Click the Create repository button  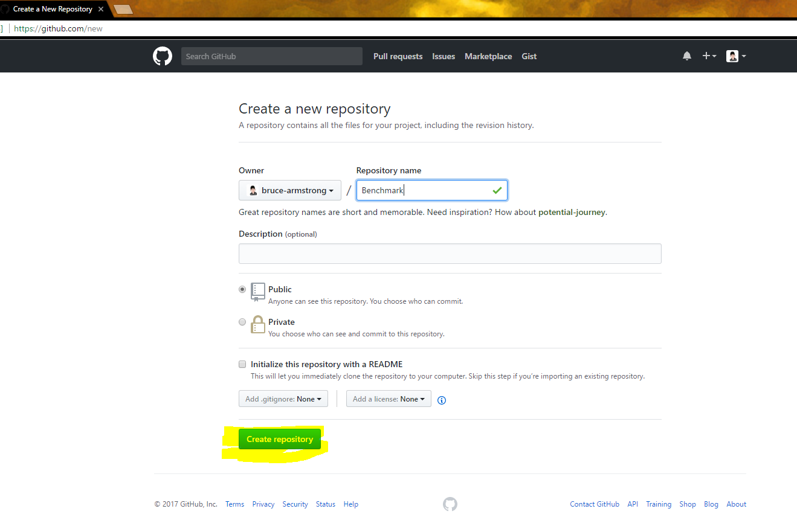(x=280, y=439)
